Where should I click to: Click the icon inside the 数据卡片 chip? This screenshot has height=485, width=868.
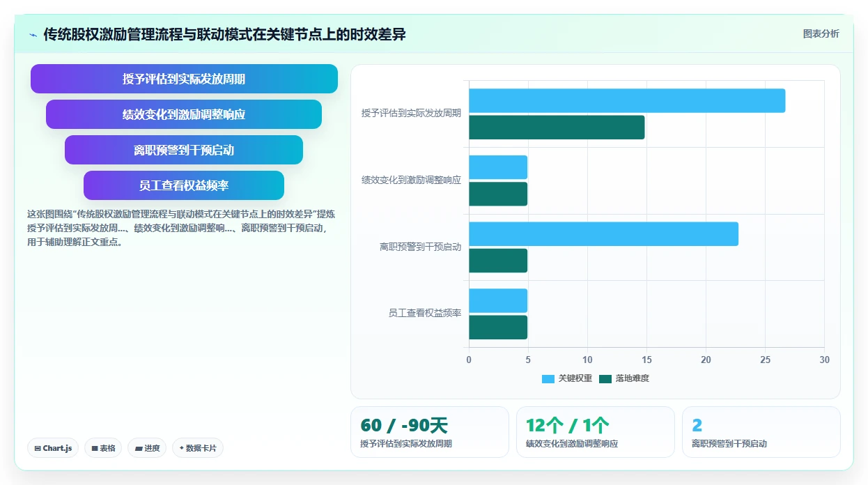(182, 448)
